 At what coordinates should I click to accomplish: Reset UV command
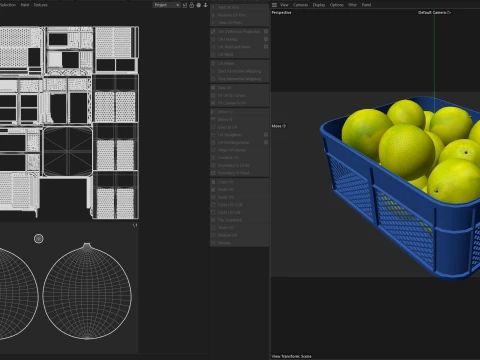[x=239, y=197]
